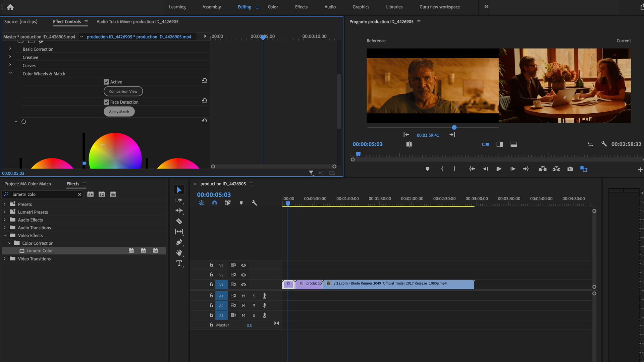The width and height of the screenshot is (644, 362).
Task: Expand Lumetri Presets folder
Action: pyautogui.click(x=5, y=212)
